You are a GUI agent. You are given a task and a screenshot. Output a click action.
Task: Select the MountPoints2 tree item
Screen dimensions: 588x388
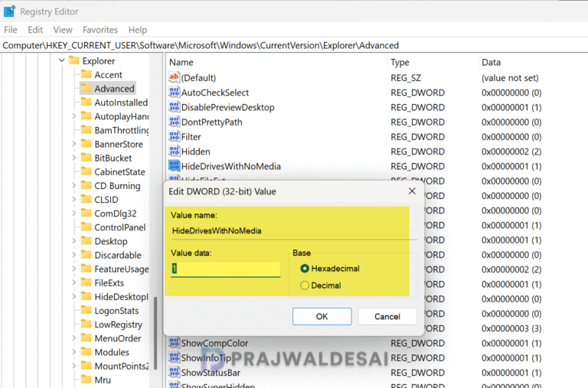click(122, 366)
